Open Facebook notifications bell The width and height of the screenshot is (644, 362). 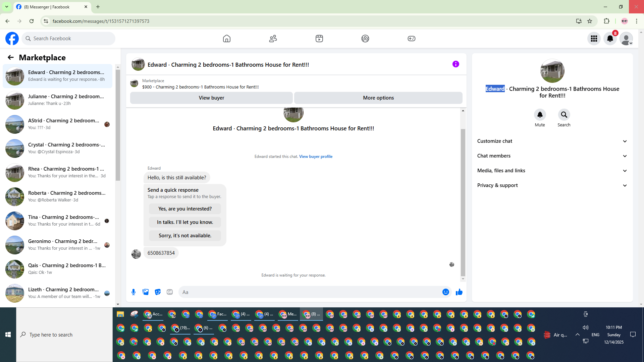(x=610, y=39)
